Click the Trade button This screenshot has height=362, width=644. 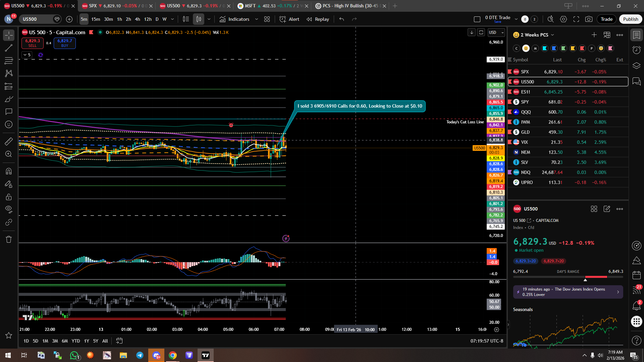coord(606,19)
